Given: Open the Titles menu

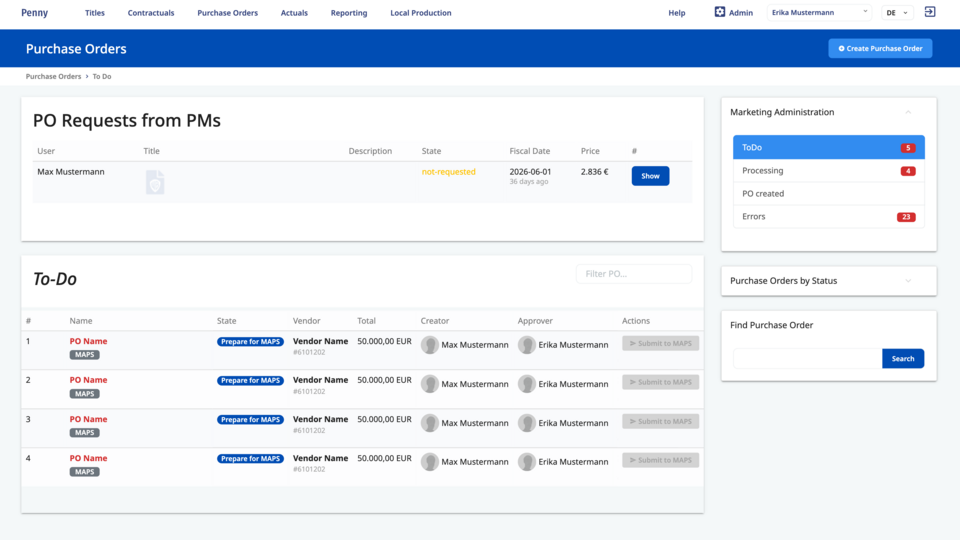Looking at the screenshot, I should point(95,13).
